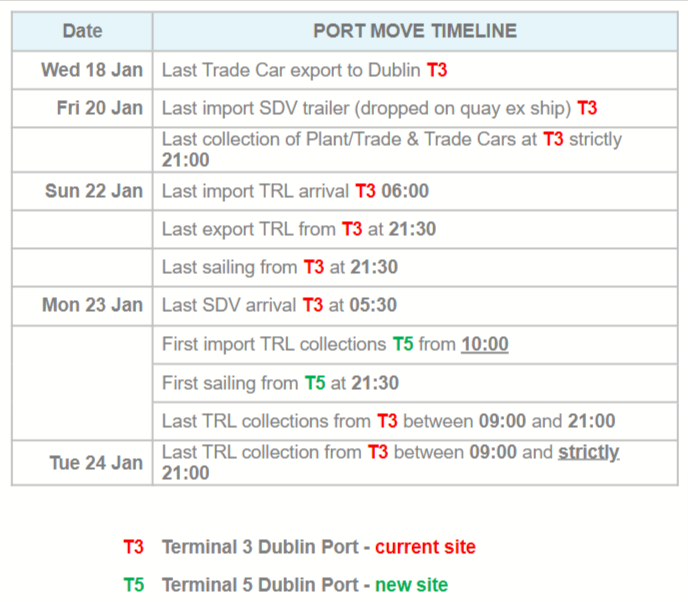The image size is (688, 602).
Task: Click the underlined "strictly" word in last row
Action: pos(588,452)
